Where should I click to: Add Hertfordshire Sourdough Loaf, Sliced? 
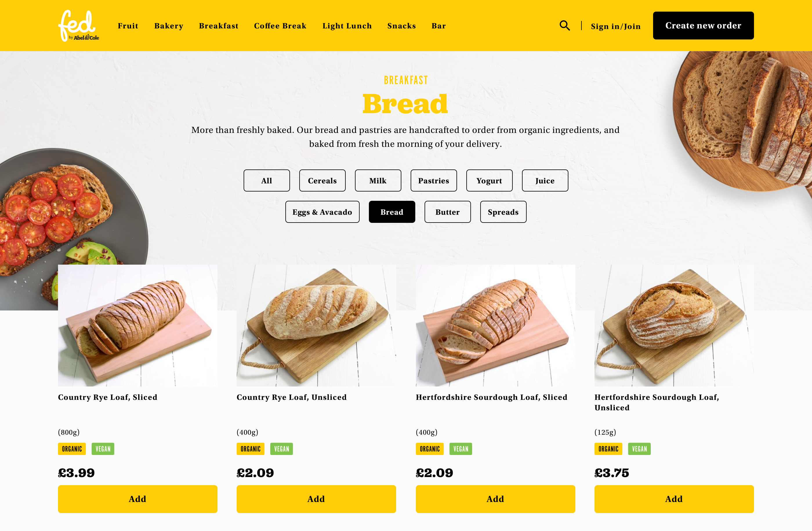point(495,499)
